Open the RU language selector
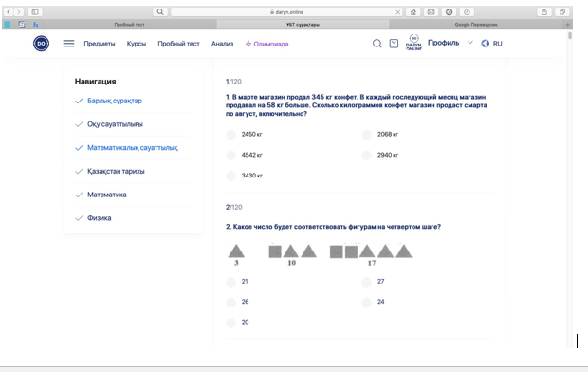The width and height of the screenshot is (588, 372). pyautogui.click(x=497, y=44)
